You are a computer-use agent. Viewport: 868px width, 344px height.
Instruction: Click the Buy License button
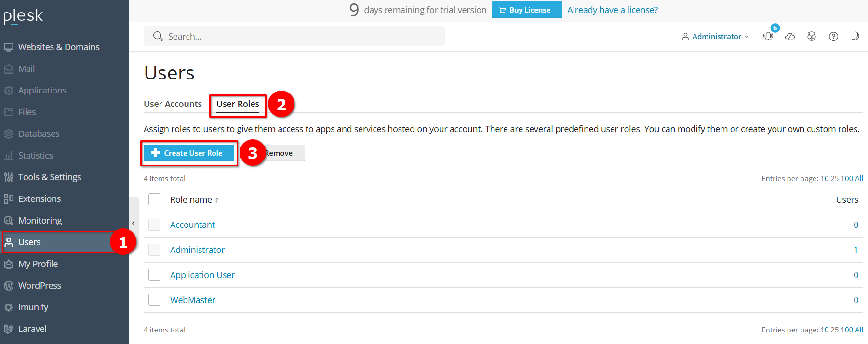point(527,10)
